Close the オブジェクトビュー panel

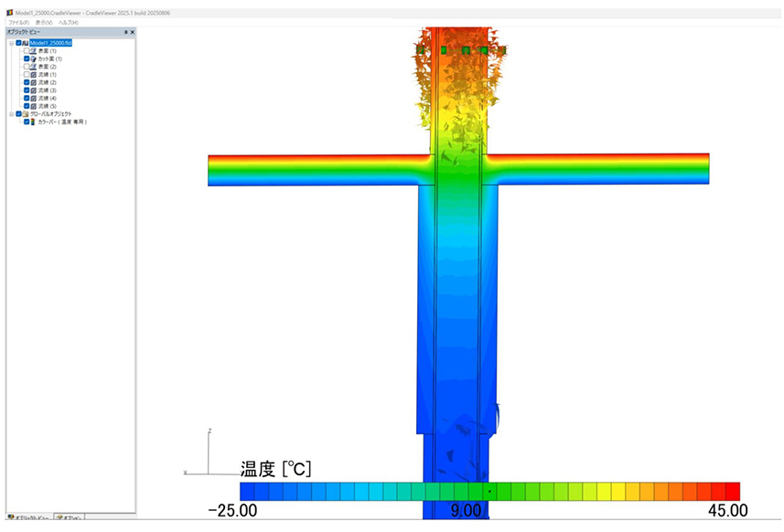tap(133, 32)
